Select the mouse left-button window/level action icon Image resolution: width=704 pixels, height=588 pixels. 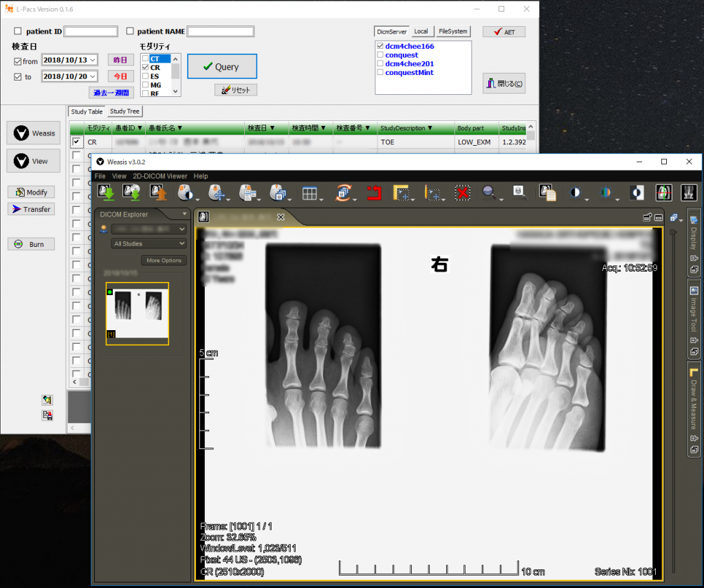click(185, 193)
